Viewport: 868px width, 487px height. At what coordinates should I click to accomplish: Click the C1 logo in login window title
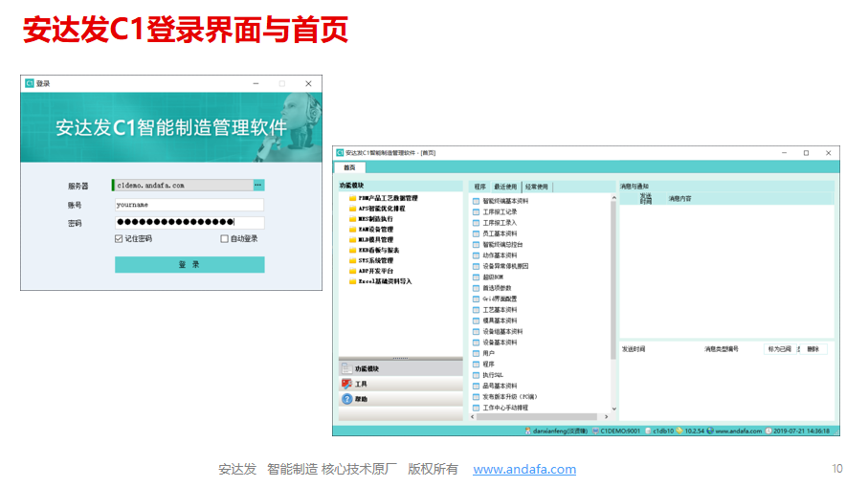point(30,83)
